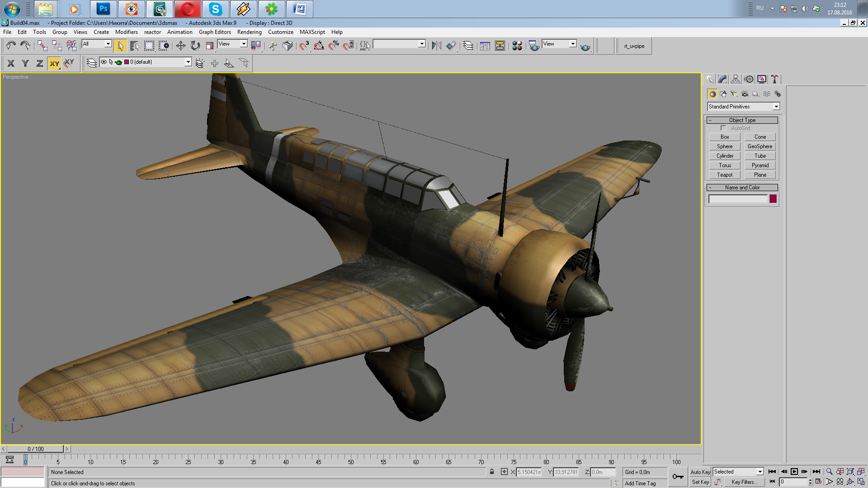Click the Teapot primitive button
868x488 pixels.
tap(724, 175)
